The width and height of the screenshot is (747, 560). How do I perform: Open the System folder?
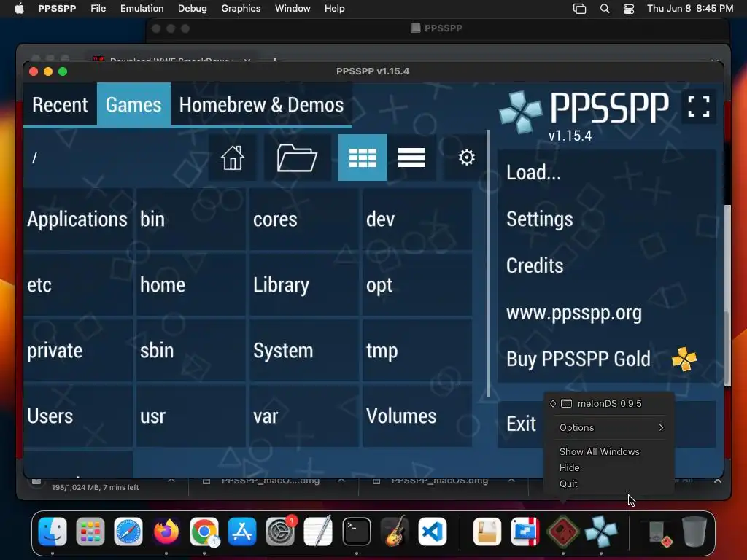point(304,351)
